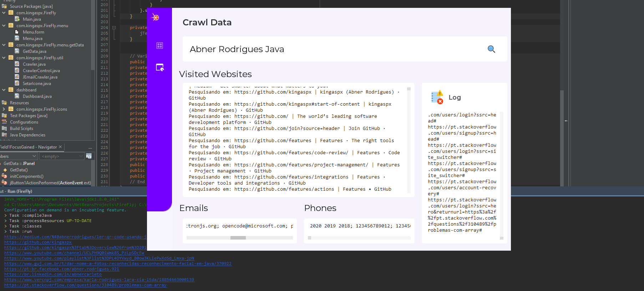Open the medium.com abnerrodrigues output link
Image resolution: width=644 pixels, height=291 pixels.
point(75,237)
